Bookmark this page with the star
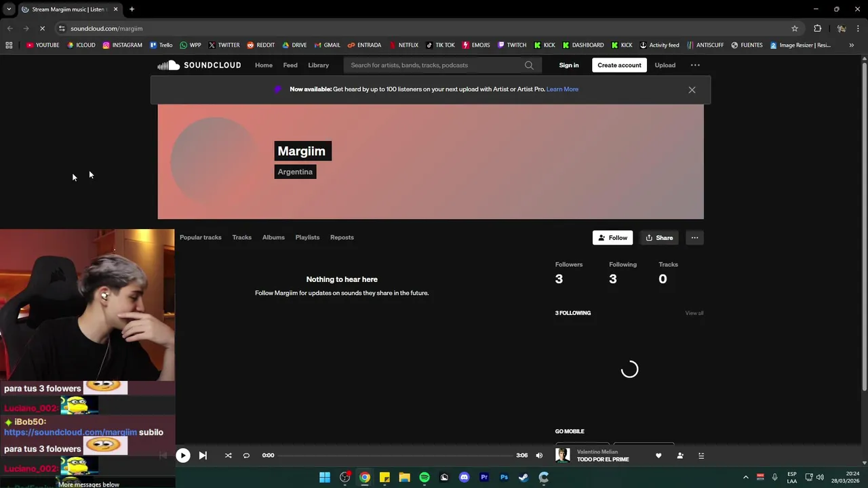Image resolution: width=868 pixels, height=488 pixels. tap(795, 28)
